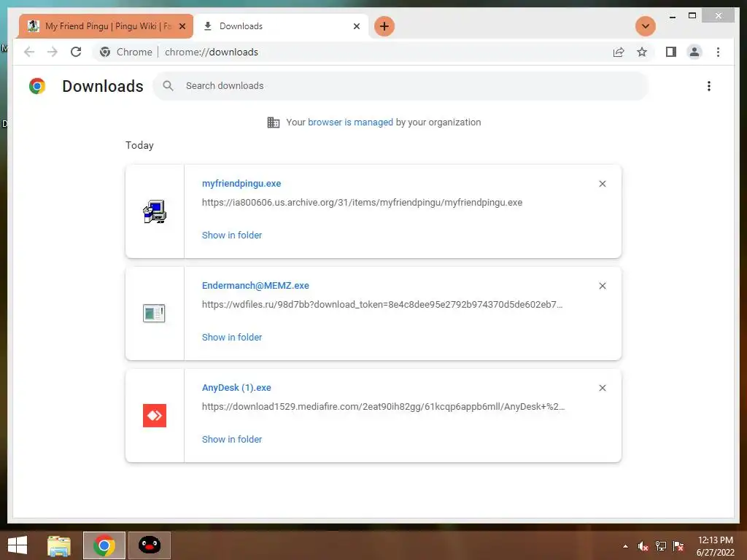Click the network status tray icon
The height and width of the screenshot is (560, 747).
click(661, 546)
